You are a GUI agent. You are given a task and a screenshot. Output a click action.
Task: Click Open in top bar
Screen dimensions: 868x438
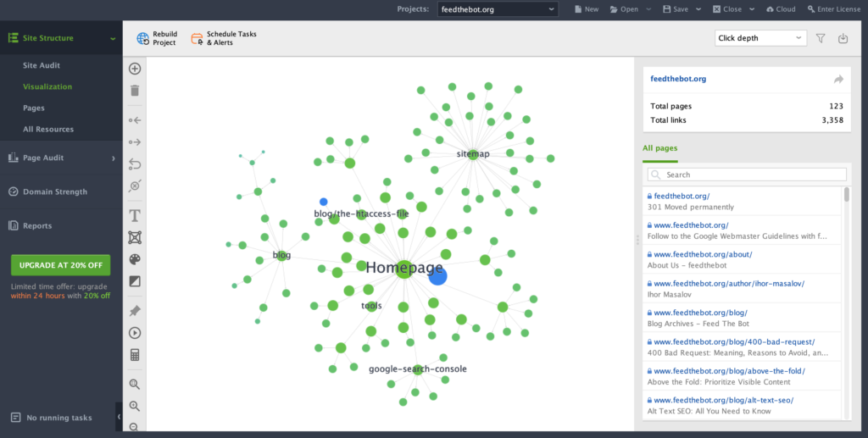click(624, 9)
